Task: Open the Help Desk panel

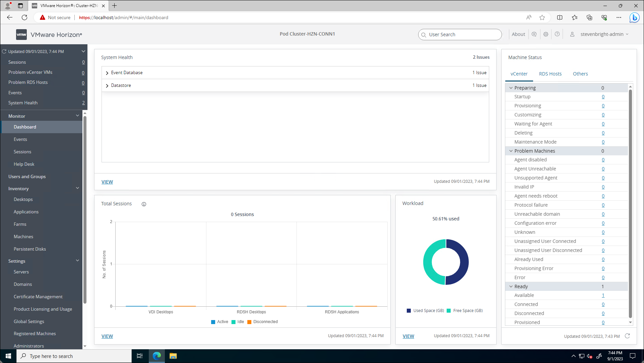Action: point(24,164)
